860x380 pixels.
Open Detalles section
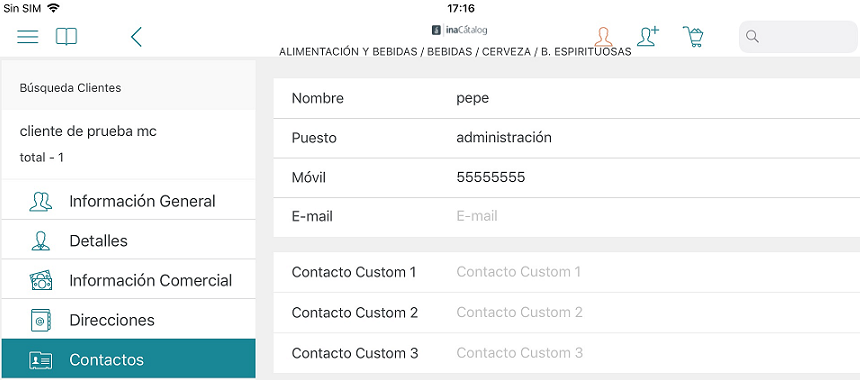coord(129,241)
